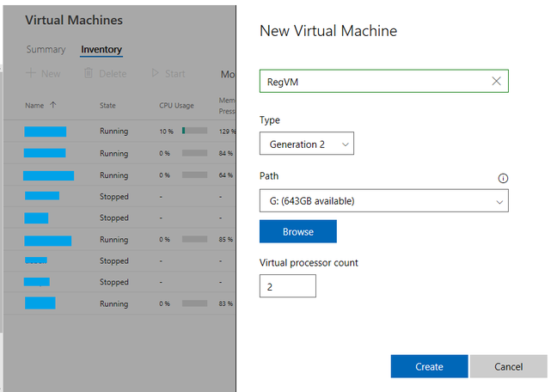
Task: Click the Virtual Machines page title
Action: [74, 21]
